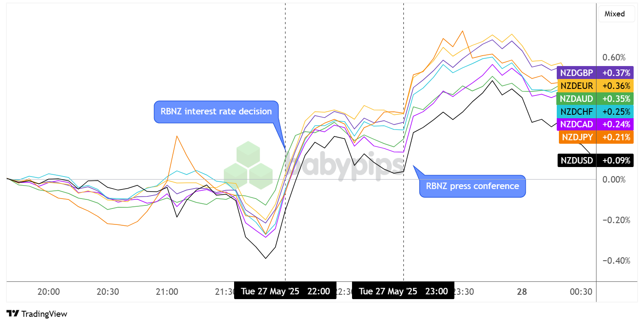Click the 22:00 time axis marker

(285, 291)
